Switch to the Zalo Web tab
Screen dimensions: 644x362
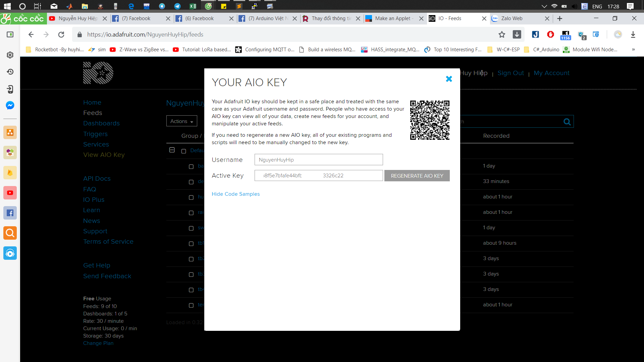[x=517, y=18]
